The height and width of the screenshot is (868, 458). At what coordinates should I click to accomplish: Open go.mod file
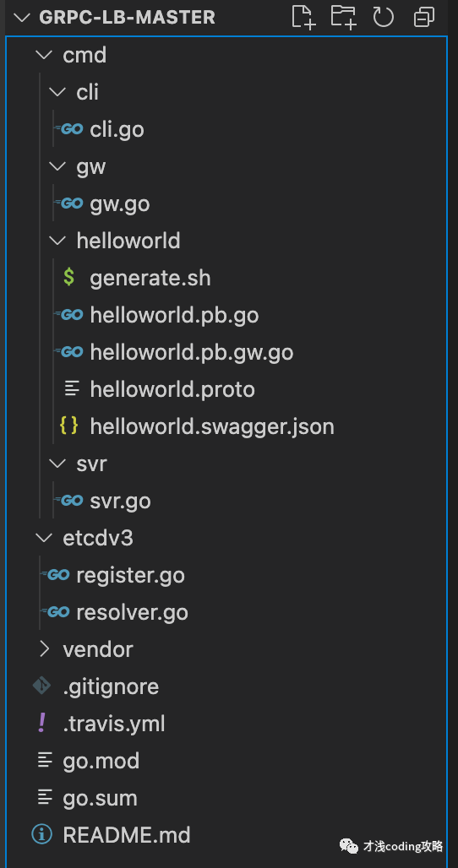pyautogui.click(x=101, y=761)
